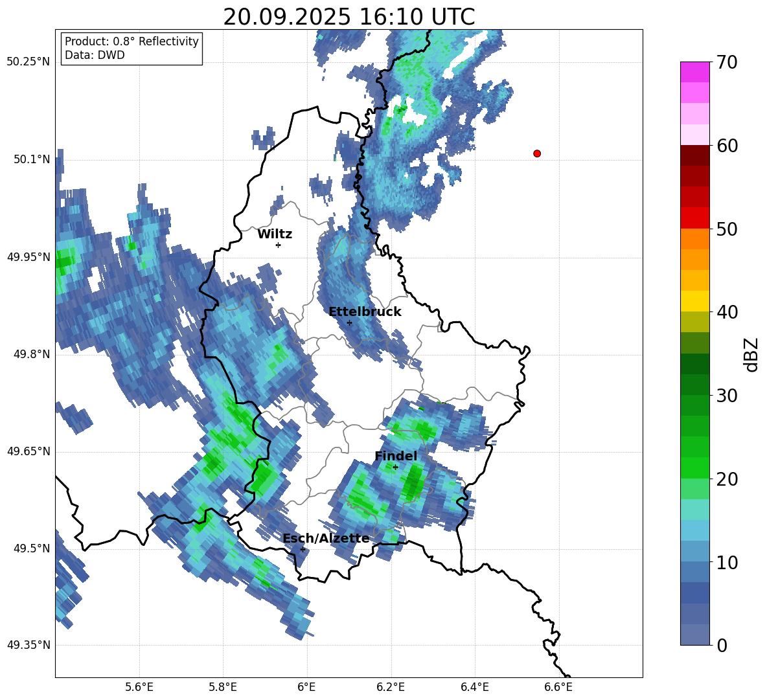The width and height of the screenshot is (767, 700).
Task: Click the 49.35°N latitude label
Action: point(29,645)
